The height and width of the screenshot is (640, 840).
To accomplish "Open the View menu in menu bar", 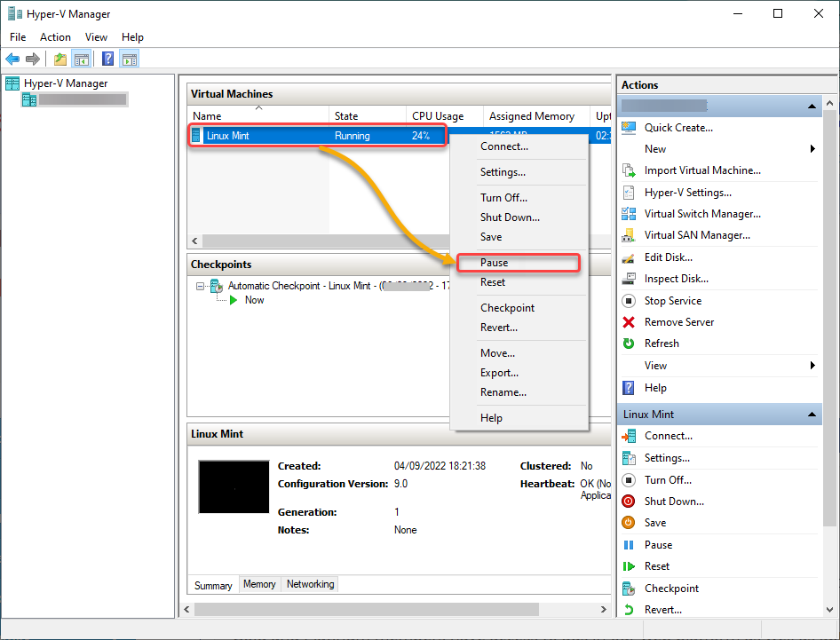I will click(x=96, y=37).
